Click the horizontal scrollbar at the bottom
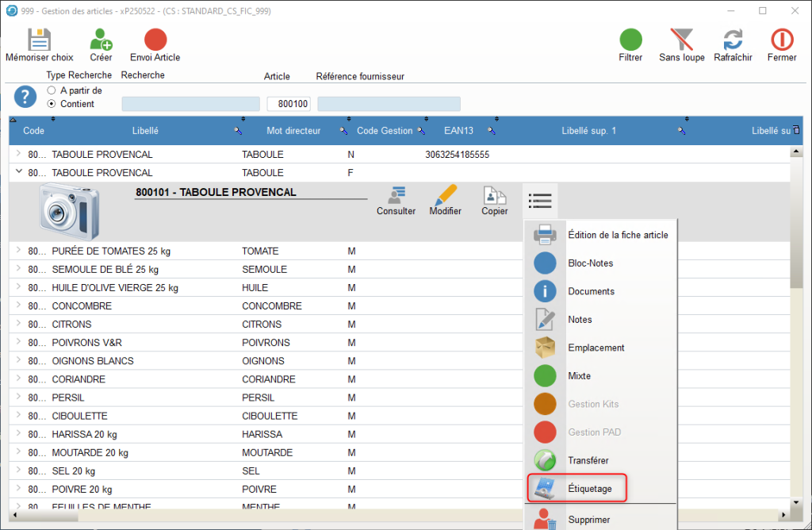 [x=396, y=516]
